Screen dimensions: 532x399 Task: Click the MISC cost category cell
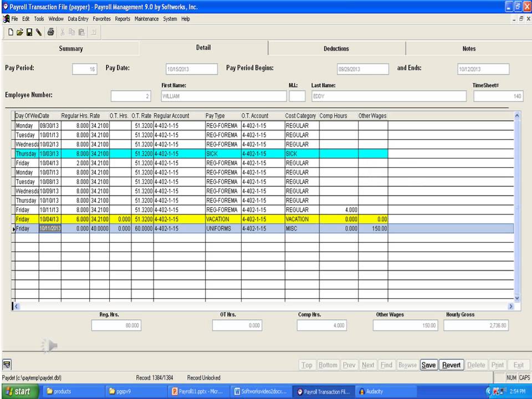coord(302,229)
